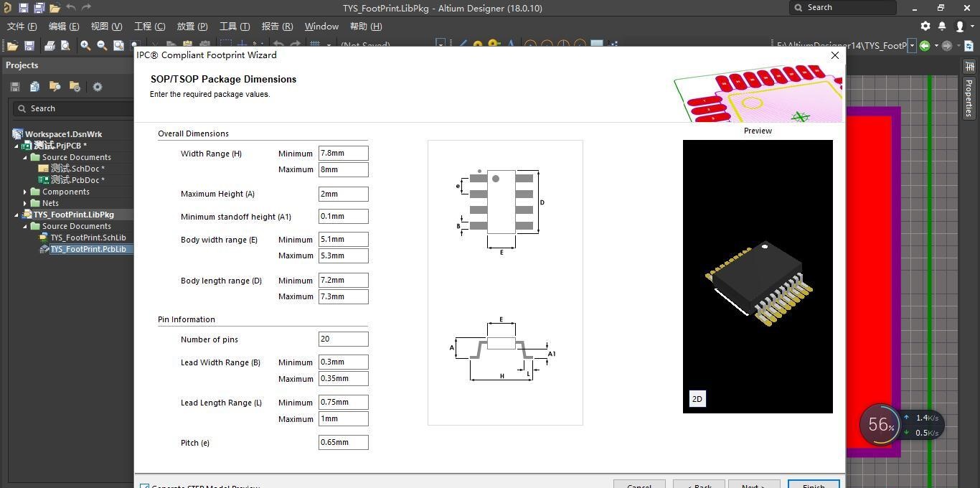Open the user account icon
The height and width of the screenshot is (488, 980).
click(x=961, y=27)
